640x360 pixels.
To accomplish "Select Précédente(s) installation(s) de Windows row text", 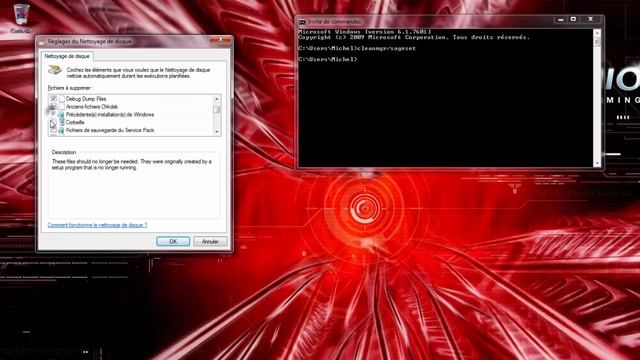I will 110,115.
